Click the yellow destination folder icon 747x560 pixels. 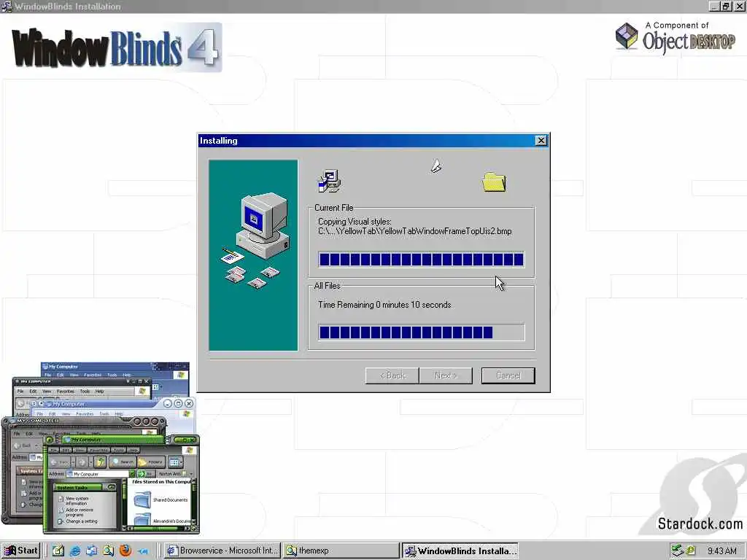coord(494,182)
